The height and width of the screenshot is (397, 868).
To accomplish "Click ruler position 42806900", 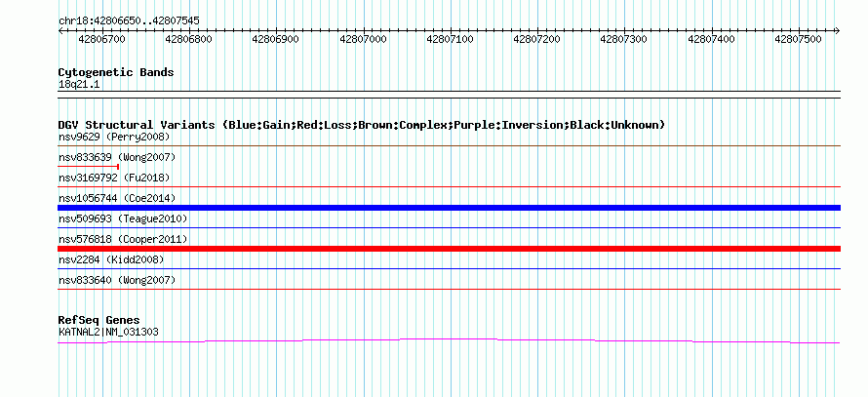I will point(276,39).
